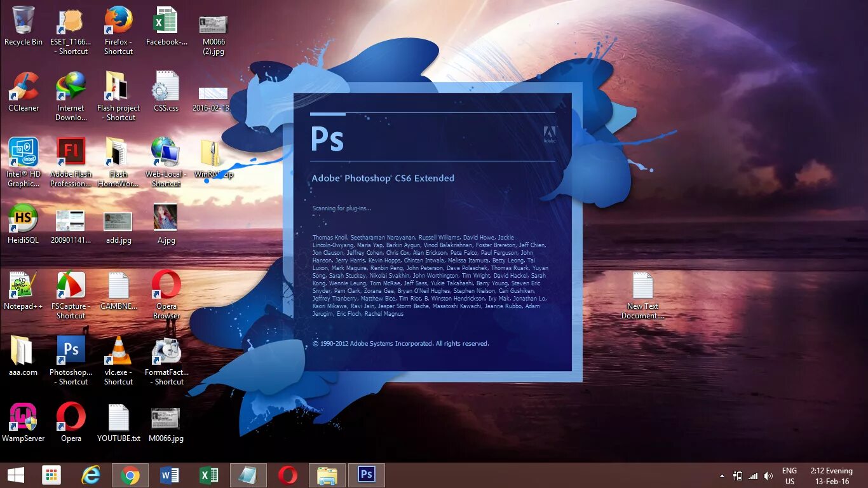Screen dimensions: 868x488
Task: Select the WampServer desktop icon
Action: pos(24,417)
